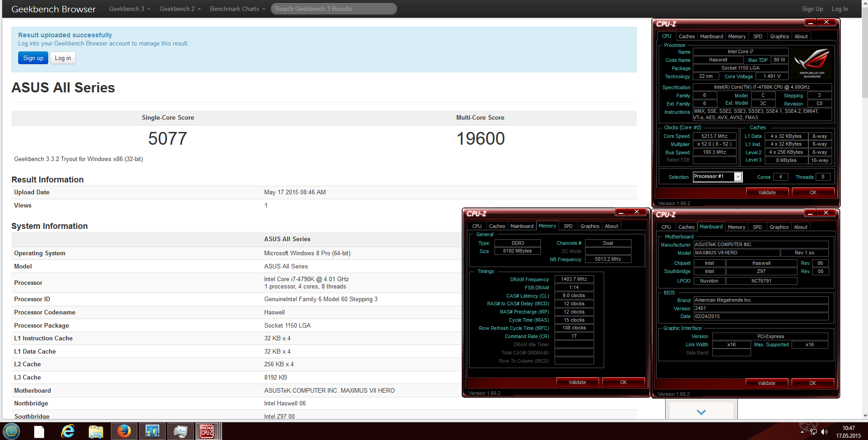Open Memory tab in CPU-Z Mainboard window
The height and width of the screenshot is (440, 868).
tap(737, 227)
